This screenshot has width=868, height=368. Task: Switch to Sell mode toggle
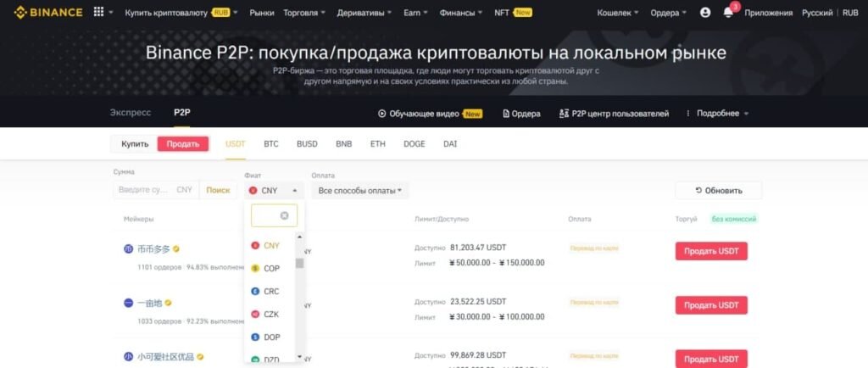(x=183, y=144)
